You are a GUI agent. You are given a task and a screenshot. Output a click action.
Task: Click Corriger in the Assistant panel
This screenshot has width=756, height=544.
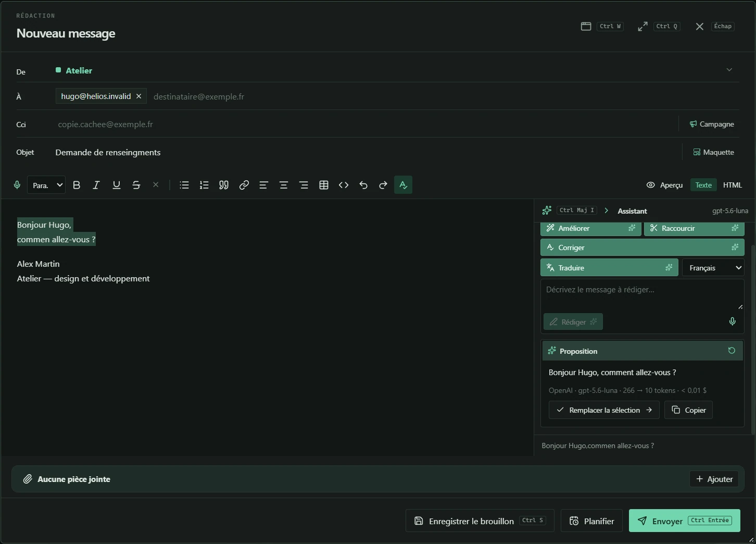point(642,248)
